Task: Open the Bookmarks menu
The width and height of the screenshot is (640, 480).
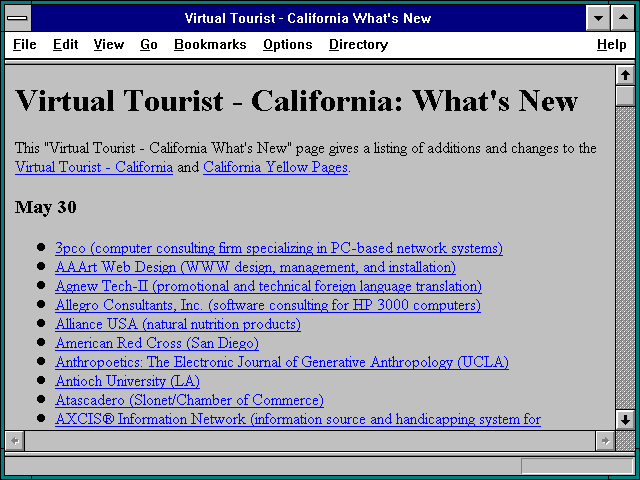Action: click(x=210, y=44)
